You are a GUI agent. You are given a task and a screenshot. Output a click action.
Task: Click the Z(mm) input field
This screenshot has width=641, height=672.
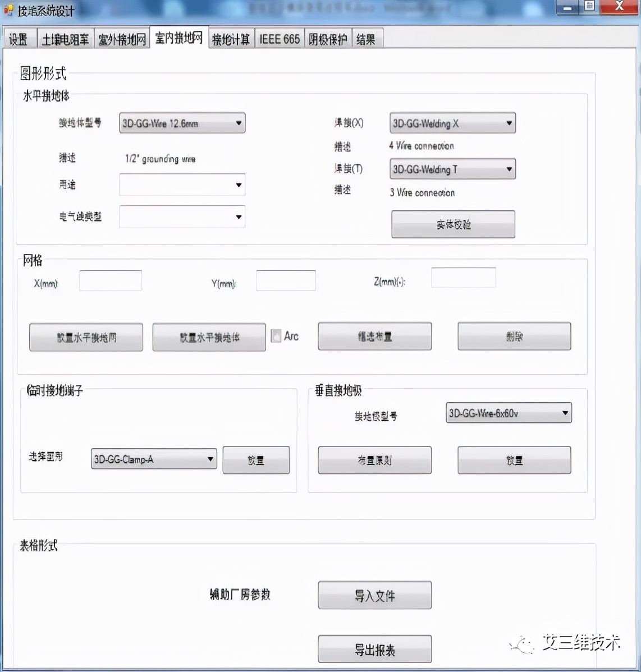click(463, 277)
